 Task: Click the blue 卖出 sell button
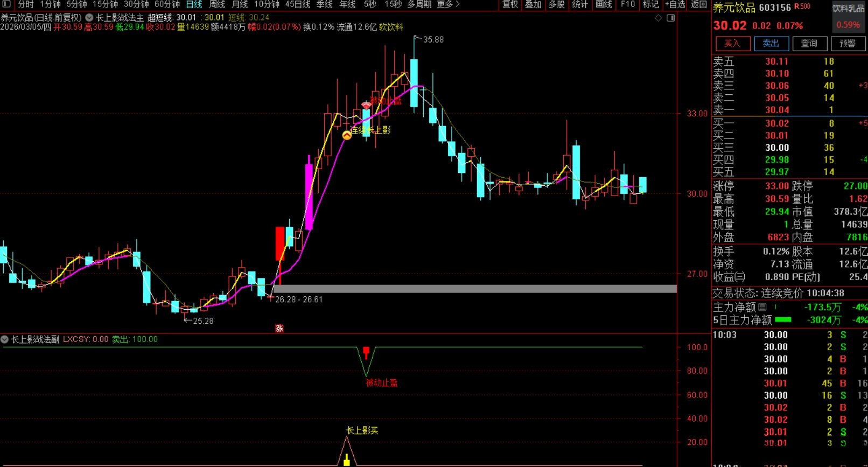coord(771,43)
